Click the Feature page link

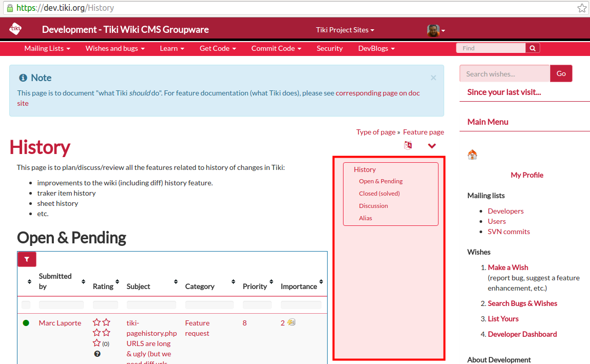[x=423, y=132]
